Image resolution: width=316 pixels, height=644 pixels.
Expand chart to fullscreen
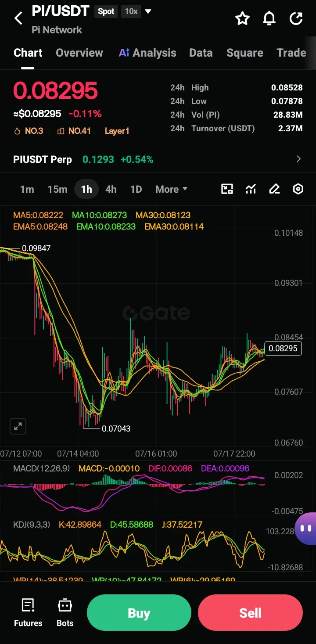coord(18,426)
